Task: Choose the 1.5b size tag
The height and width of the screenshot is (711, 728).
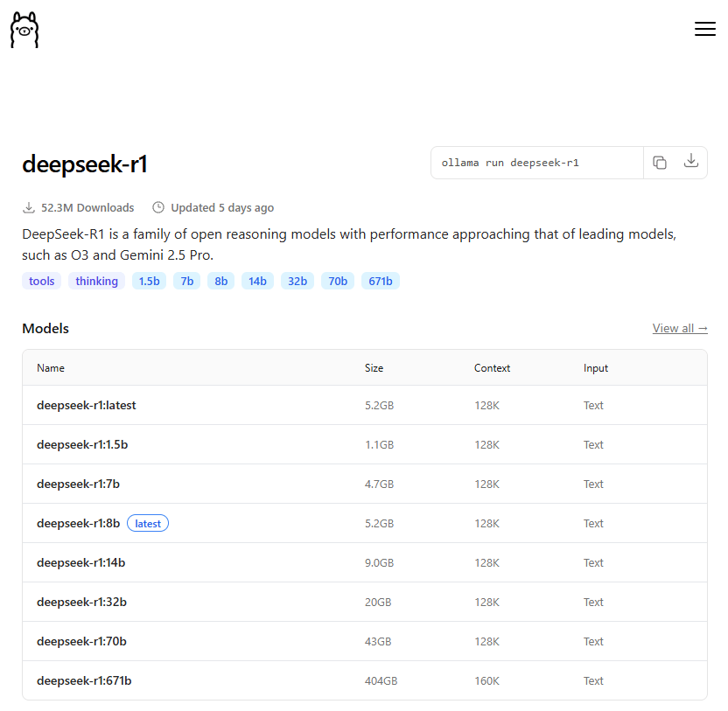Action: (x=149, y=281)
